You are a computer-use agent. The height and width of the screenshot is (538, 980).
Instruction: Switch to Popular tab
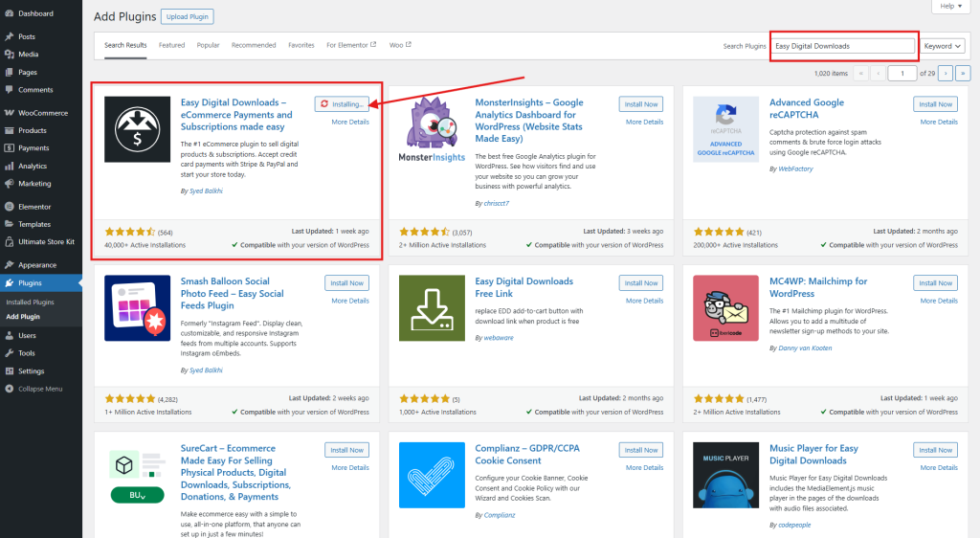208,45
